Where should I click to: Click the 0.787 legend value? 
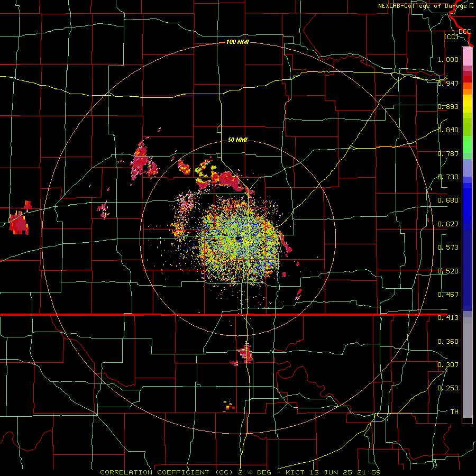click(448, 153)
